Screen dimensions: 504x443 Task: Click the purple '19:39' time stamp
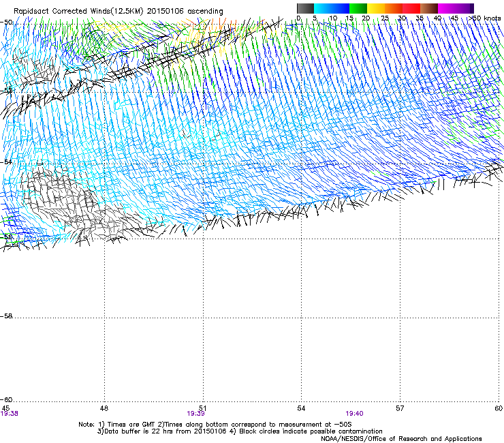point(195,414)
